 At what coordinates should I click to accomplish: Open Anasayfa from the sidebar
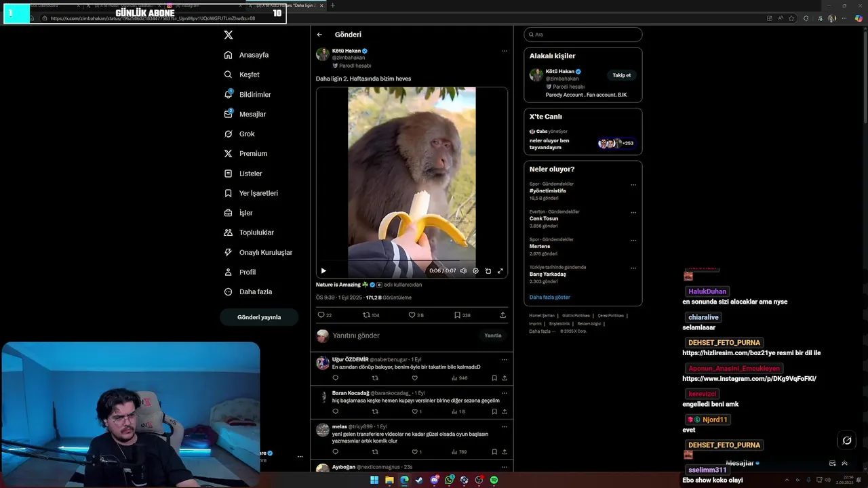pyautogui.click(x=246, y=55)
